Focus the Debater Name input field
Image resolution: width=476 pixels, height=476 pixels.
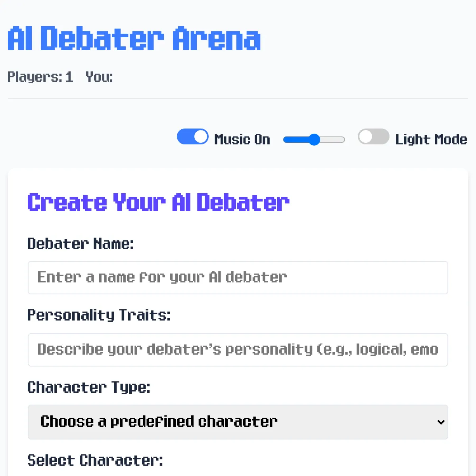pos(238,278)
